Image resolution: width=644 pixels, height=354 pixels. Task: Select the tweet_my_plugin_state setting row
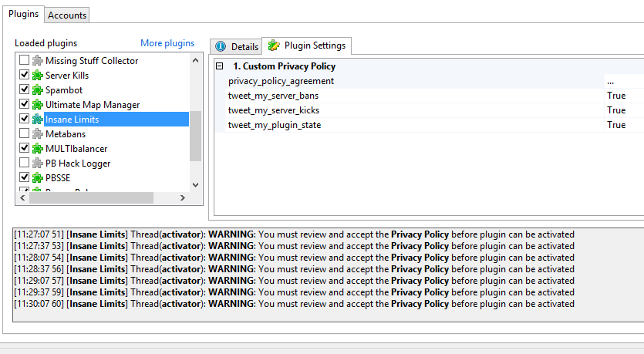[x=275, y=125]
